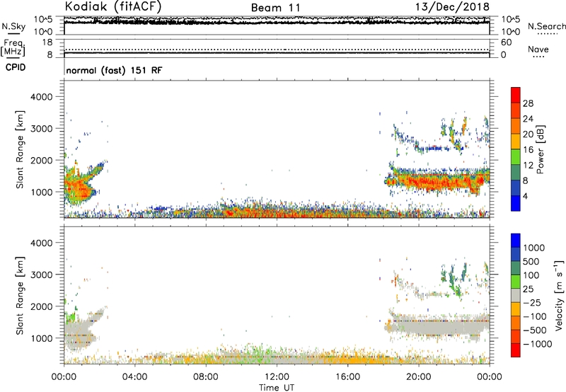This screenshot has height=392, width=566.
Task: Select the Power [dB] colorbar label
Action: coord(540,149)
